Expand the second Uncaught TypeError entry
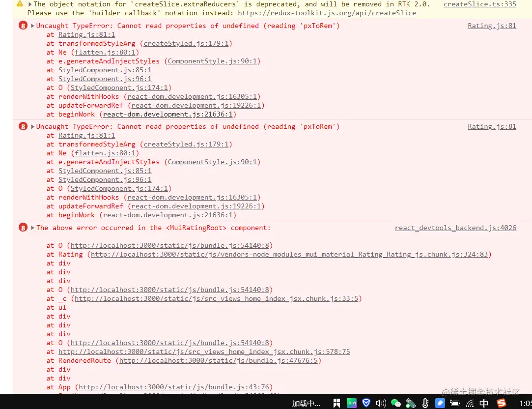The width and height of the screenshot is (532, 409). (32, 126)
